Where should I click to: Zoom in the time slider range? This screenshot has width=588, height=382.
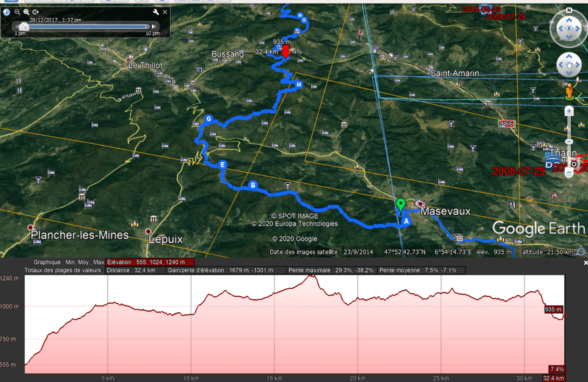pyautogui.click(x=27, y=12)
